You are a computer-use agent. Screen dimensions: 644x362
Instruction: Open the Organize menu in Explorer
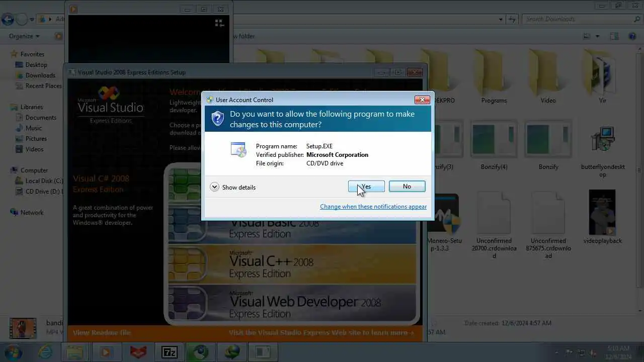24,36
